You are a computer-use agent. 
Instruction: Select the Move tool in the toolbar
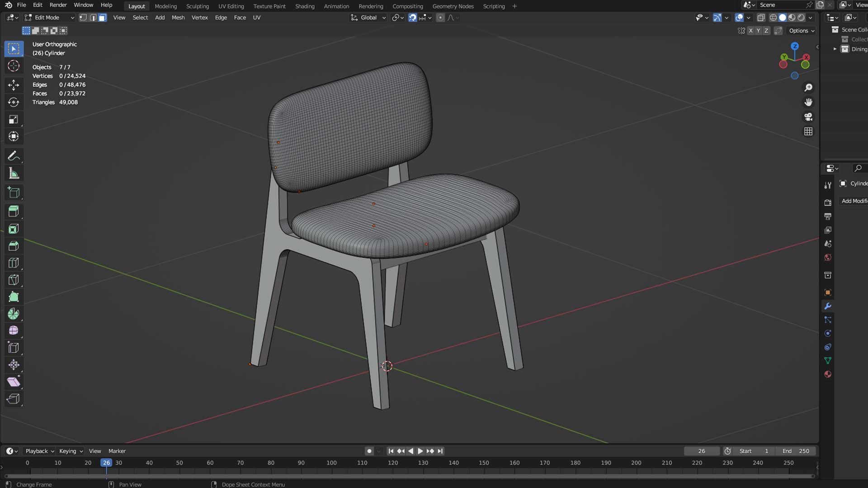pos(14,85)
